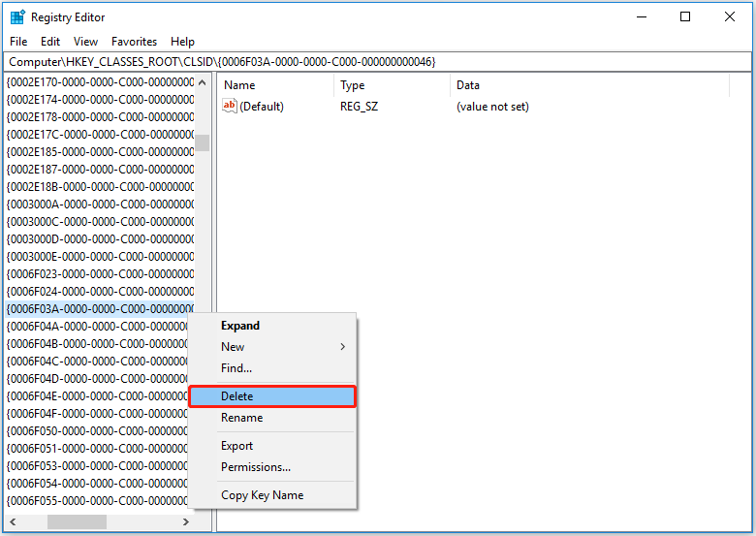756x536 pixels.
Task: Open the New submenu in context menu
Action: pos(272,347)
